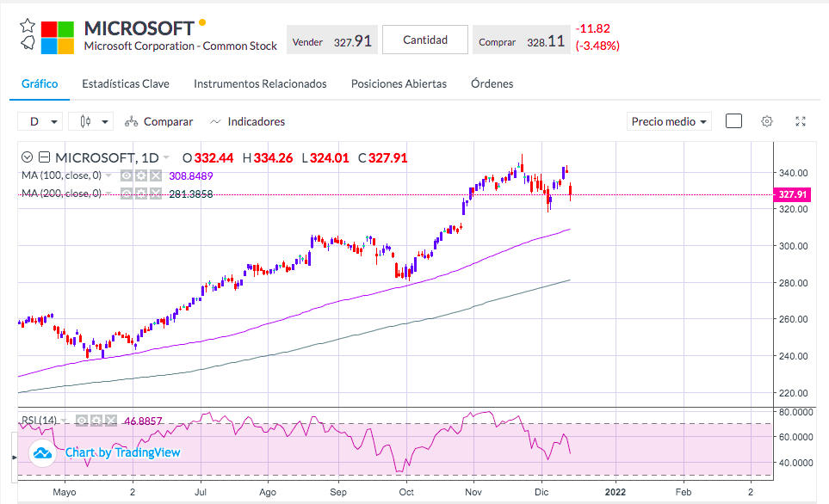
Task: Switch to the Gráfico tab
Action: [x=40, y=83]
